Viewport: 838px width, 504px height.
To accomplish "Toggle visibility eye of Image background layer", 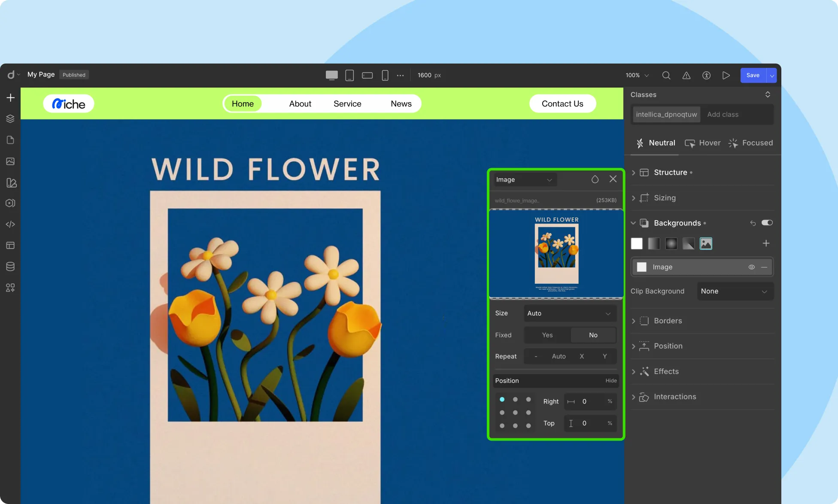I will pyautogui.click(x=752, y=267).
